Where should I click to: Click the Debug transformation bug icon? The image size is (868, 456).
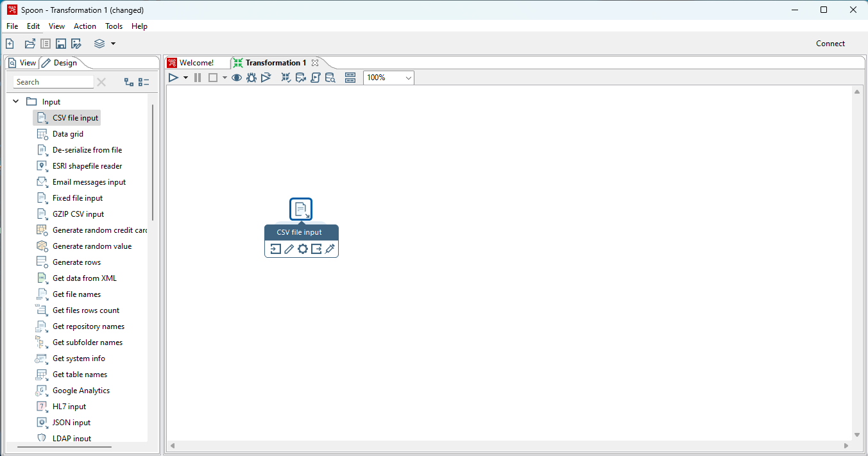(251, 78)
